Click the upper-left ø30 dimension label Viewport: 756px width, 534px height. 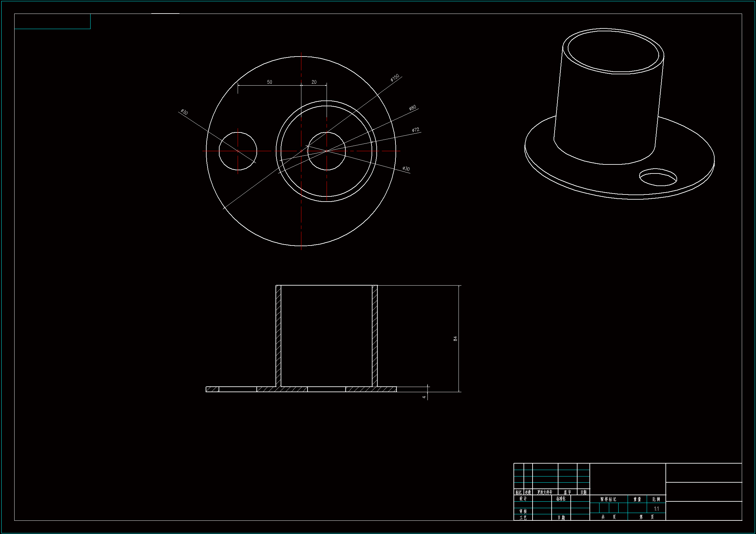coord(184,112)
